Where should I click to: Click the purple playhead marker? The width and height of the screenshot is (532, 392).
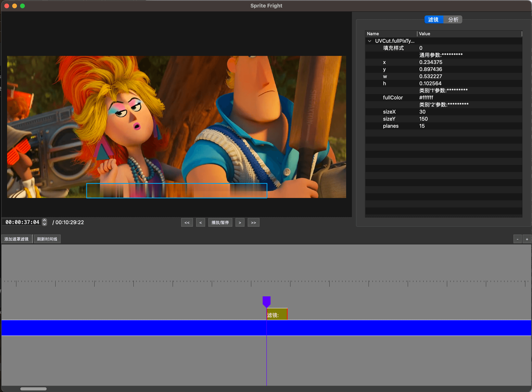pyautogui.click(x=266, y=302)
